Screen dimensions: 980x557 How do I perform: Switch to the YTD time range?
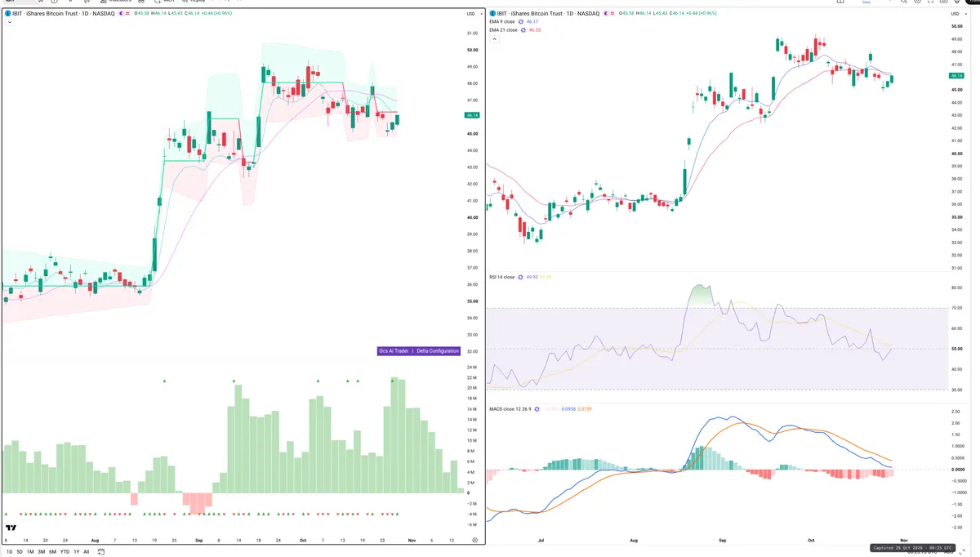pos(65,552)
